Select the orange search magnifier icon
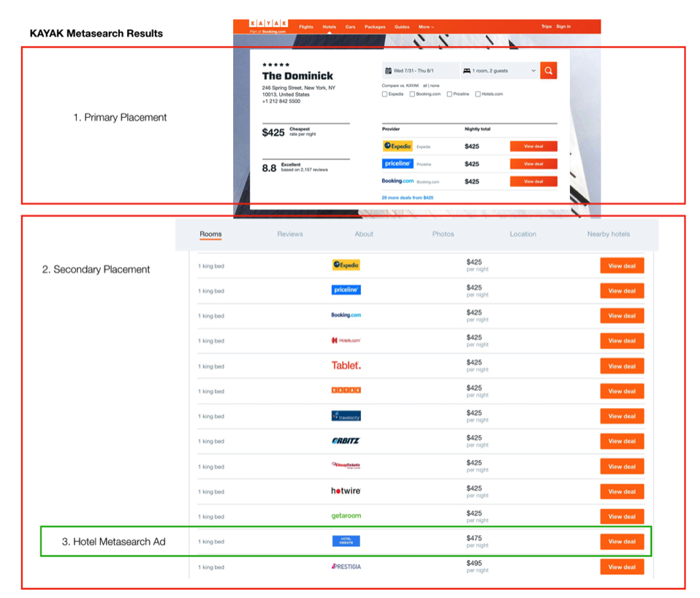This screenshot has height=598, width=700. (548, 70)
